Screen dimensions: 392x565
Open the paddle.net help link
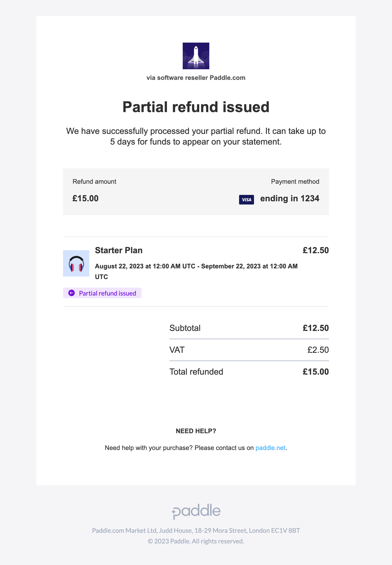click(x=270, y=448)
